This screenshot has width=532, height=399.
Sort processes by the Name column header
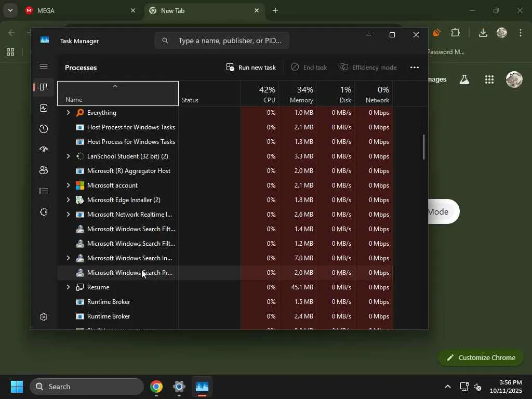(118, 94)
